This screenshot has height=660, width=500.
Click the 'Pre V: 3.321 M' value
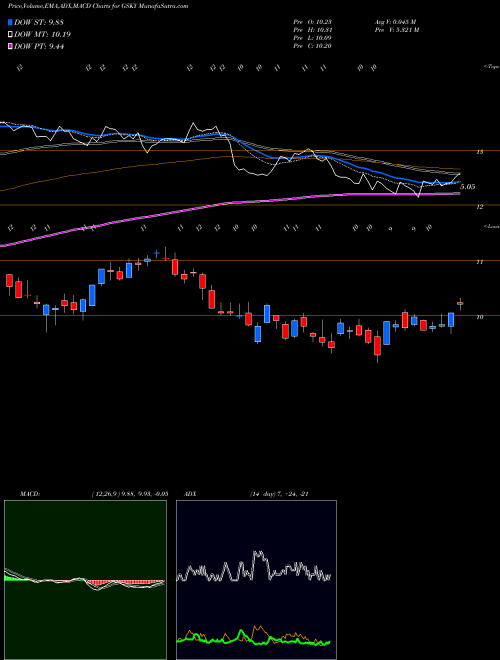[396, 30]
